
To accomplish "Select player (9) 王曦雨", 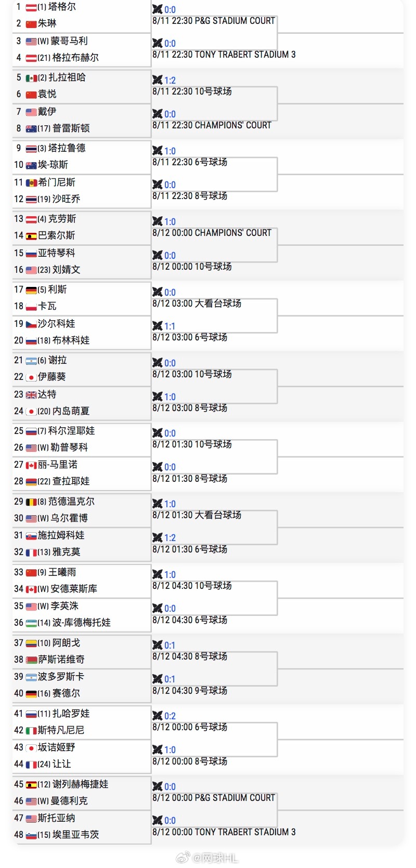I will [56, 572].
